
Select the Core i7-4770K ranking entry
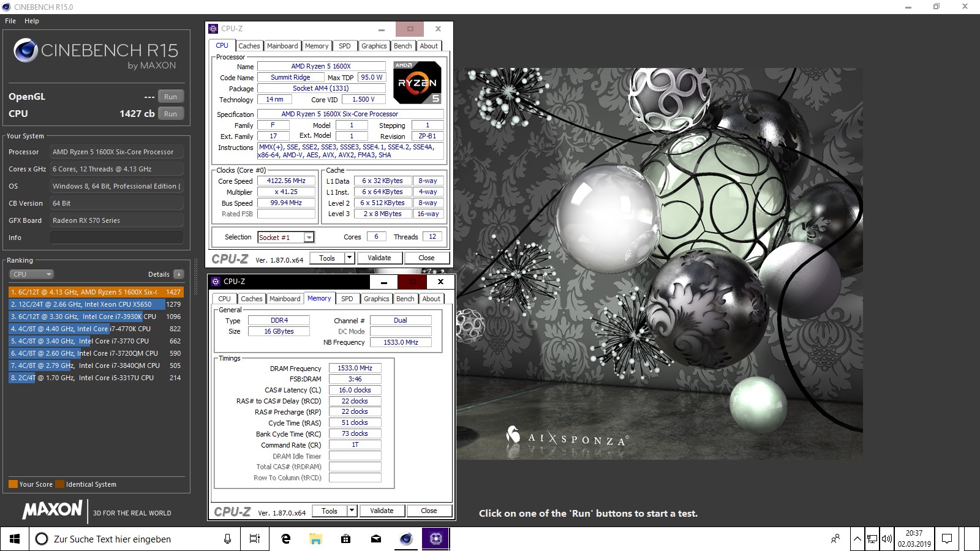(96, 329)
